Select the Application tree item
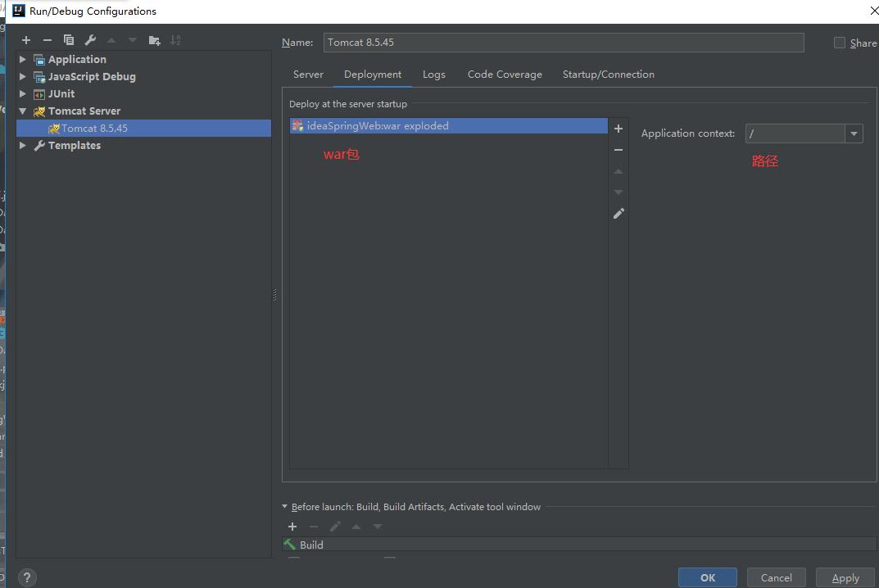 77,59
